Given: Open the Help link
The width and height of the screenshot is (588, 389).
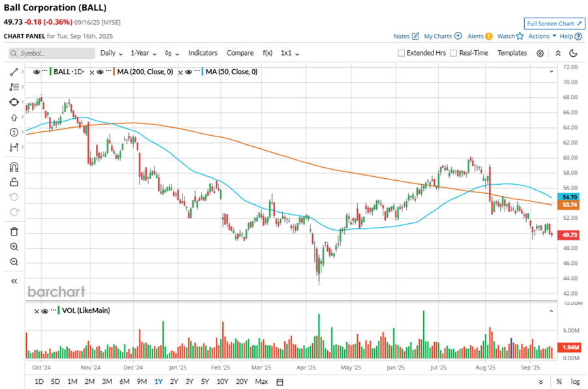Looking at the screenshot, I should pos(571,36).
